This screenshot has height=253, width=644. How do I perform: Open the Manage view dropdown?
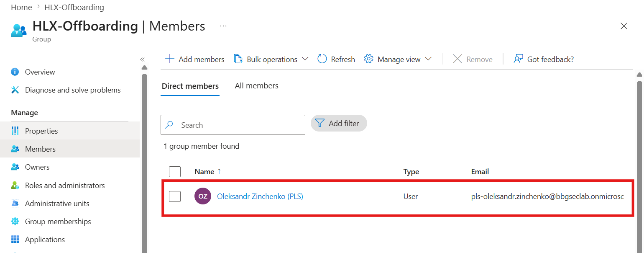398,59
